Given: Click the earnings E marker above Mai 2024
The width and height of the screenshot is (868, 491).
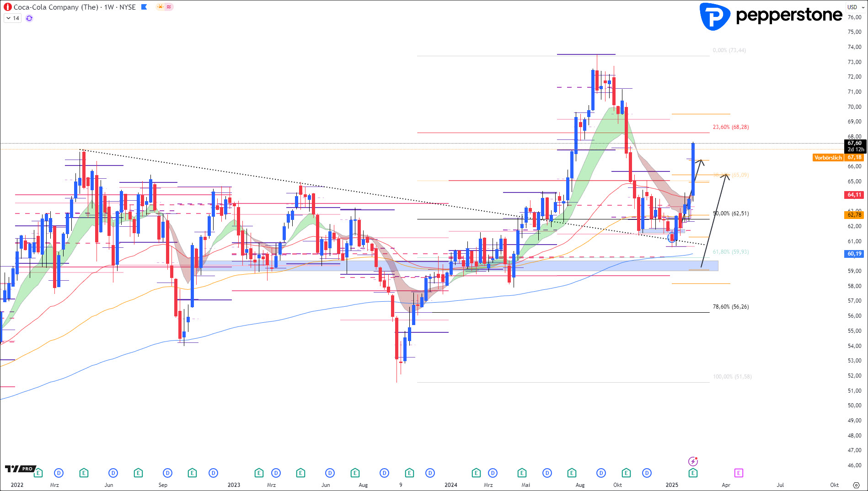Looking at the screenshot, I should pos(522,473).
